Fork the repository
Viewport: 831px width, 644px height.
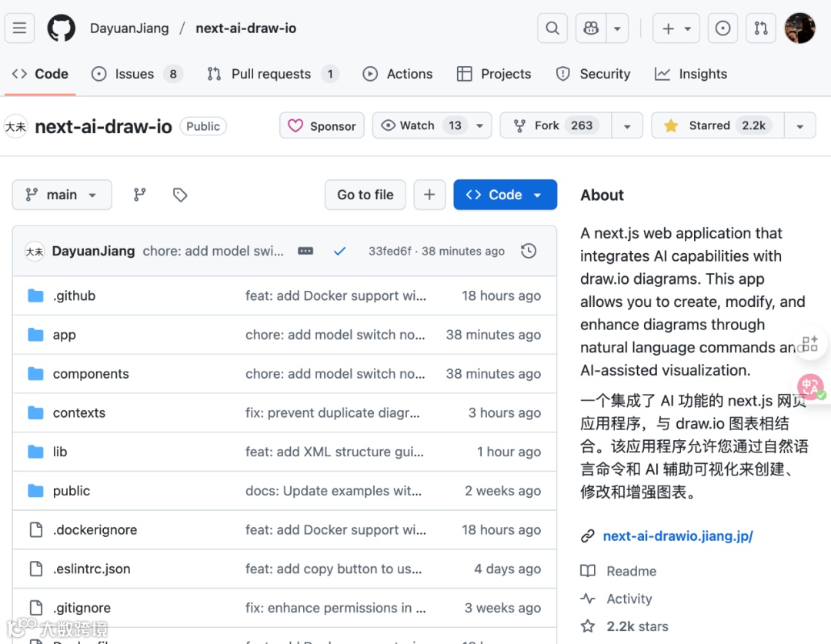(x=556, y=125)
